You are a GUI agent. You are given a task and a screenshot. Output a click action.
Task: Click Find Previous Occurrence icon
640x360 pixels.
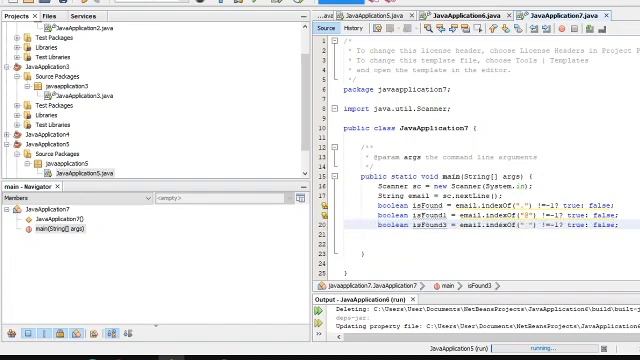point(440,28)
